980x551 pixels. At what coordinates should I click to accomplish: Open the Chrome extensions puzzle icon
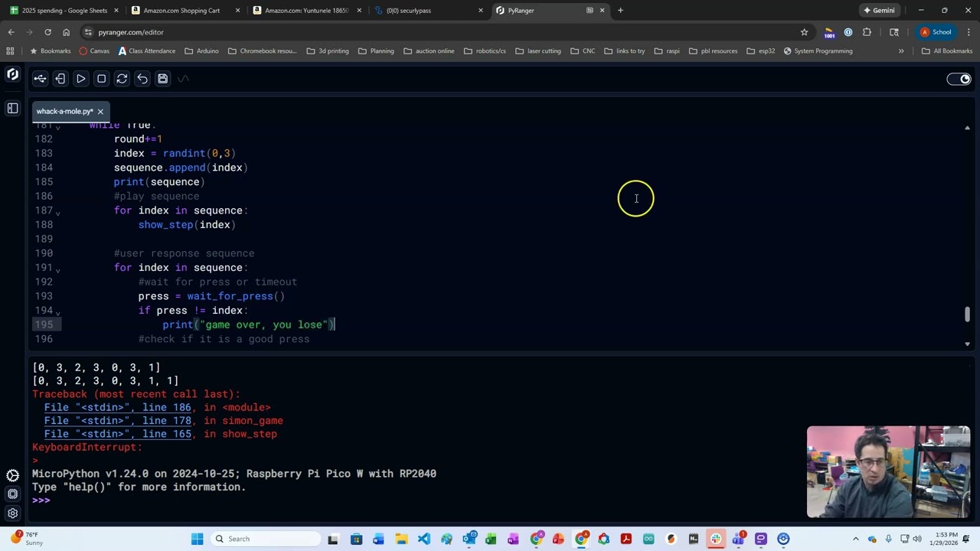(867, 32)
